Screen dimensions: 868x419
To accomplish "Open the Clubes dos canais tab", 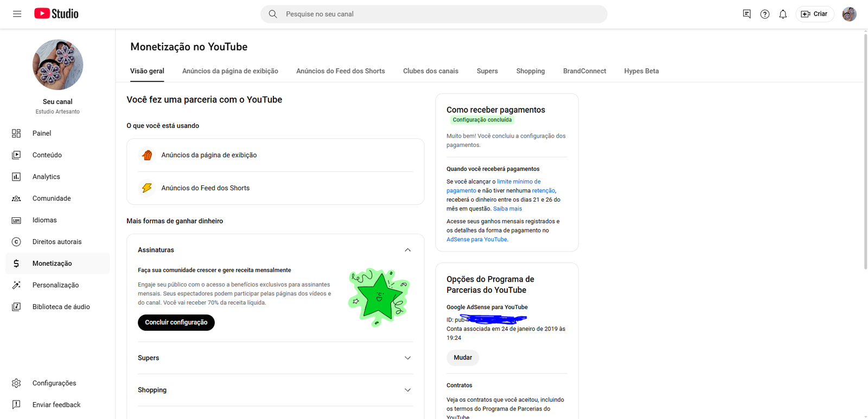I will tap(431, 71).
